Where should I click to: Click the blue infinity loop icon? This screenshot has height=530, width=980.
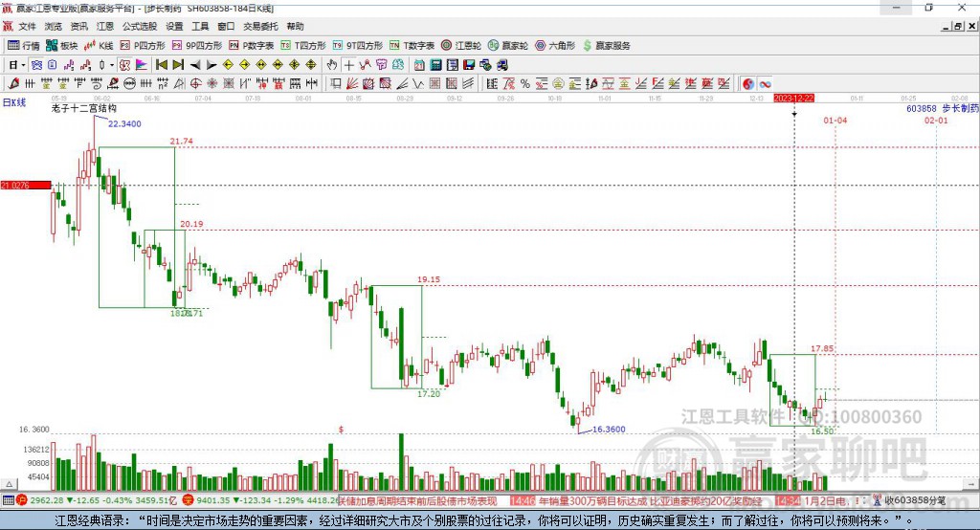(765, 83)
